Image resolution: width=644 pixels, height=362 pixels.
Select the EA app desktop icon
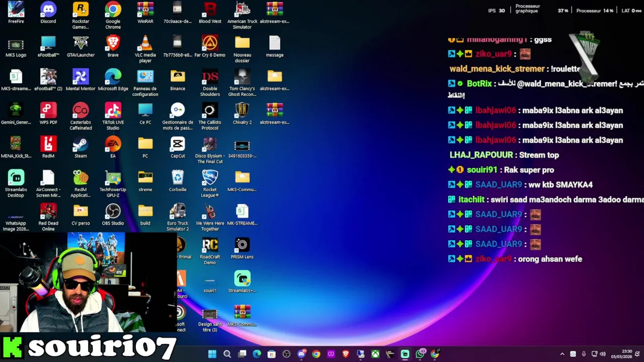[x=113, y=147]
